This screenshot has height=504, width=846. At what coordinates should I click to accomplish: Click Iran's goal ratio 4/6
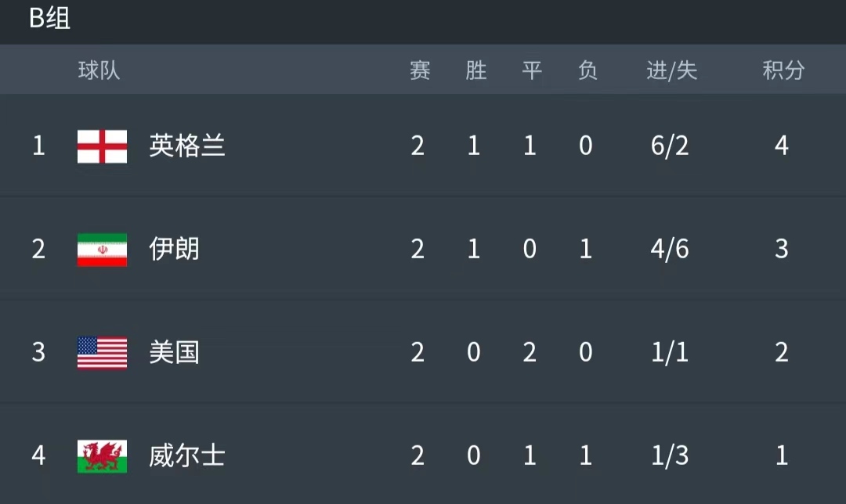point(670,250)
